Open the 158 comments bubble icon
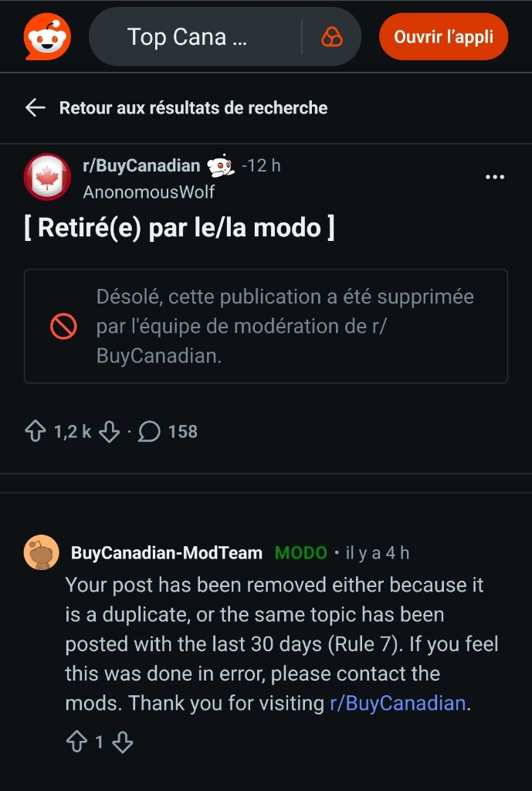The width and height of the screenshot is (532, 791). [x=149, y=432]
